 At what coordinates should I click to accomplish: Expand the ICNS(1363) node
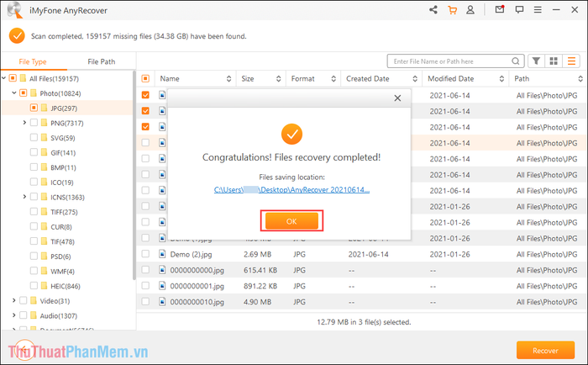(x=24, y=197)
